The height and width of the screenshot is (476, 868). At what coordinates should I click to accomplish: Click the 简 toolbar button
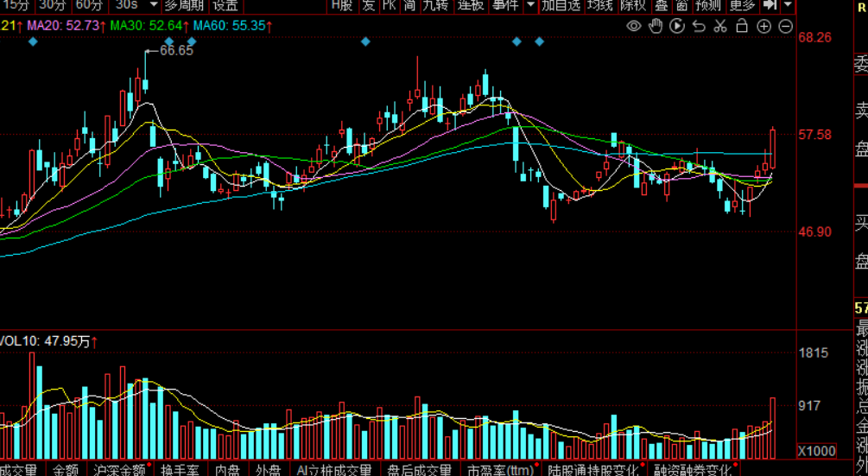409,5
